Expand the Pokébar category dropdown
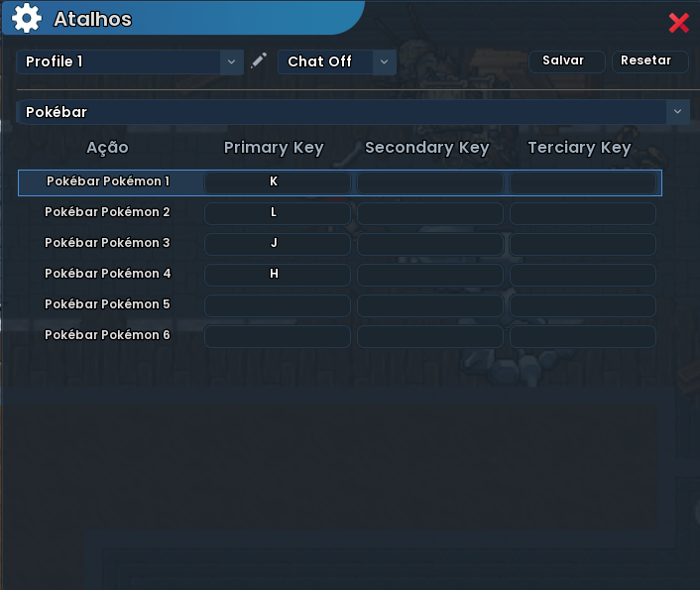This screenshot has height=590, width=700. [x=353, y=112]
